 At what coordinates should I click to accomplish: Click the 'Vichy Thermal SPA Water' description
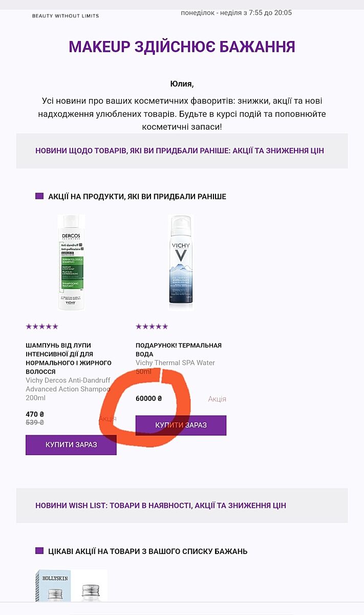coord(175,367)
